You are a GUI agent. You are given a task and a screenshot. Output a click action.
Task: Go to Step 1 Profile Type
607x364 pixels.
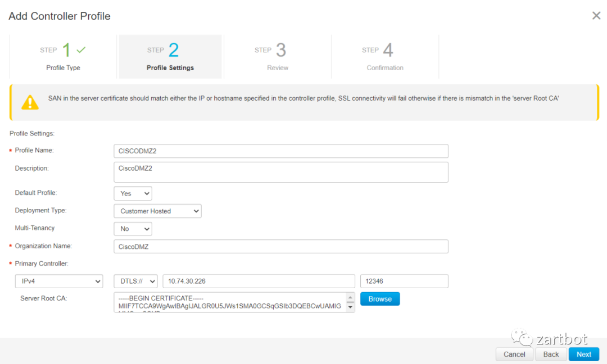click(x=63, y=57)
